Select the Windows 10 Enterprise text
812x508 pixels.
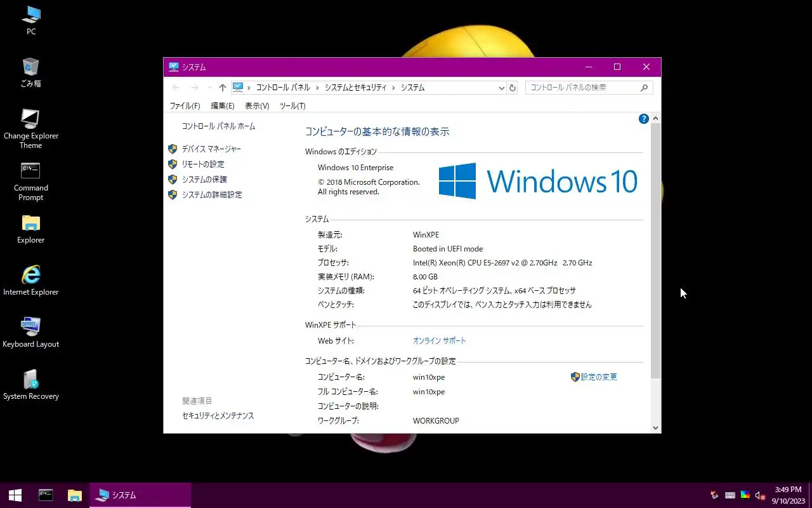pyautogui.click(x=355, y=168)
